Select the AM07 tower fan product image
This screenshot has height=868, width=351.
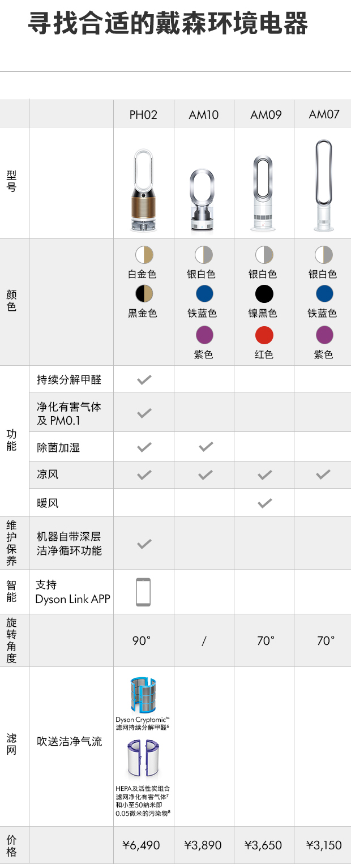[x=324, y=186]
